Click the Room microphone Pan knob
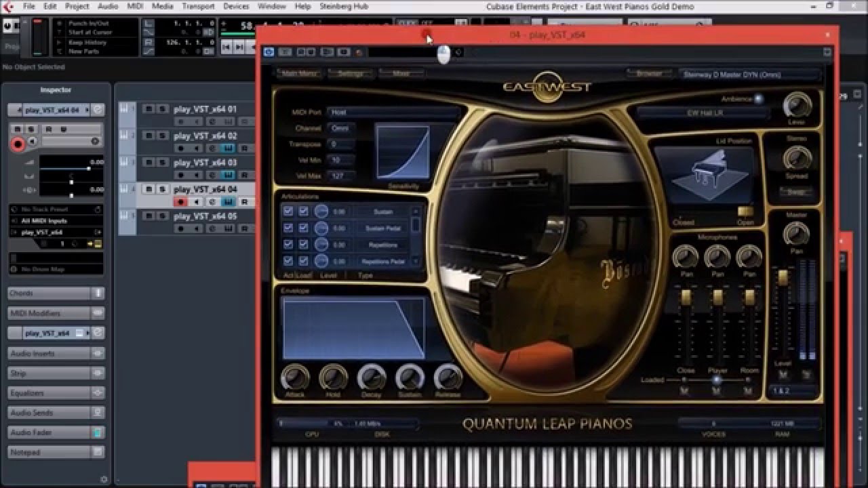 pyautogui.click(x=749, y=258)
